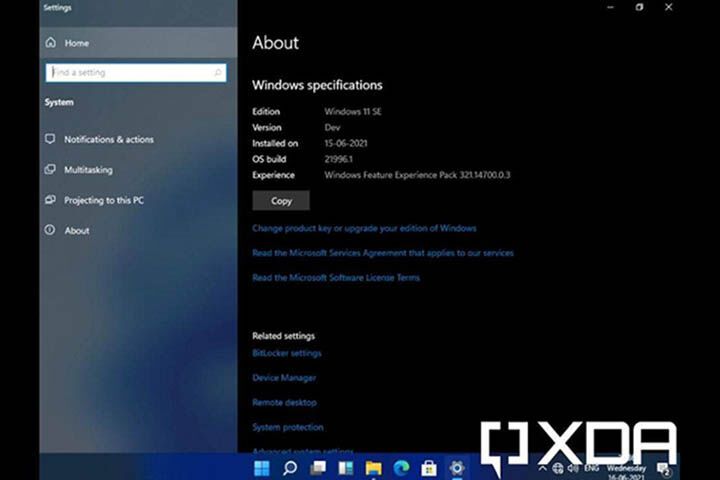This screenshot has height=480, width=720.
Task: Click the Notifications & actions icon
Action: 50,139
